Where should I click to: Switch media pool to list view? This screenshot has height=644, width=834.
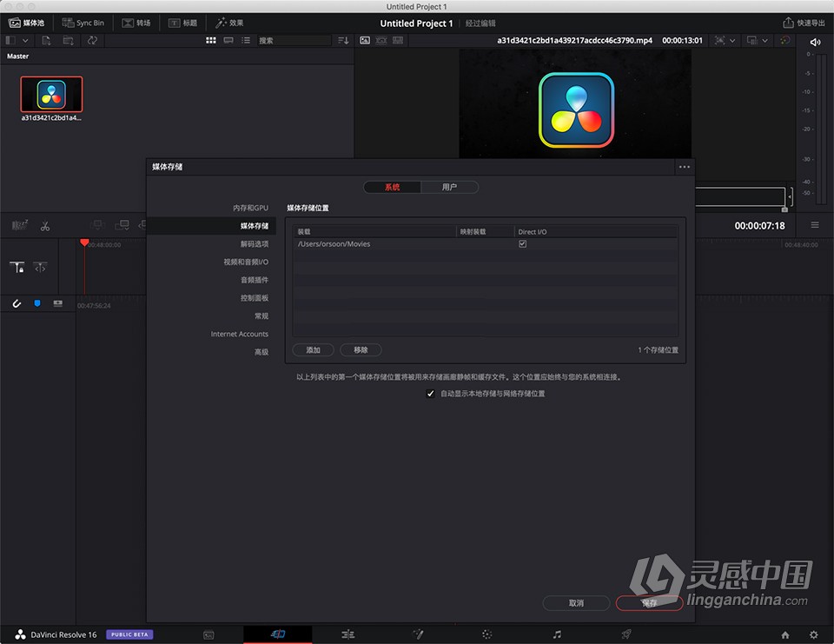click(x=247, y=40)
